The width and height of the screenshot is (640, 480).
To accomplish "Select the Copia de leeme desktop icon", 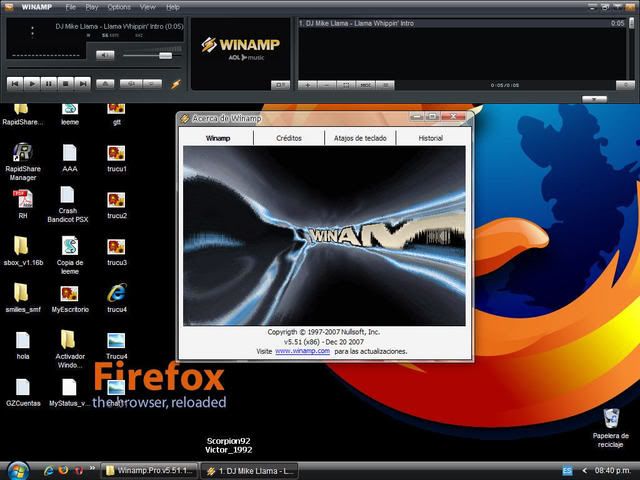I will point(70,255).
